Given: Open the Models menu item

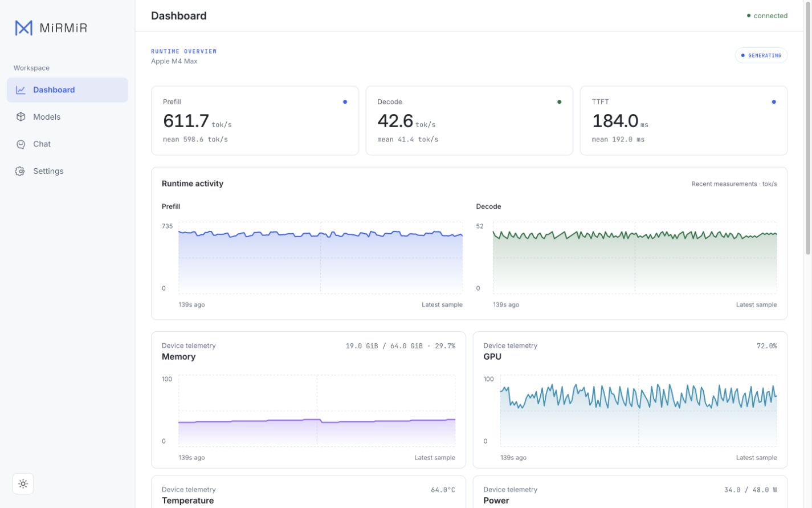Looking at the screenshot, I should 67,117.
